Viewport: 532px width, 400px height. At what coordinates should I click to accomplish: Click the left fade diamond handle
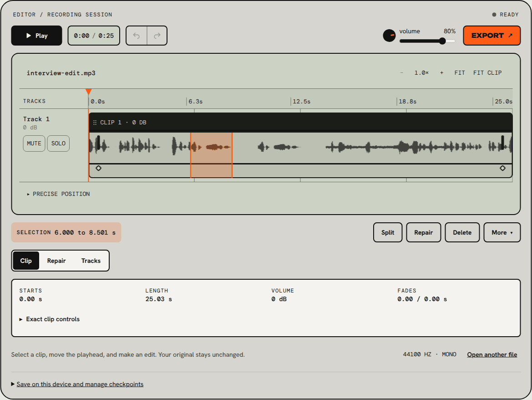[x=98, y=168]
